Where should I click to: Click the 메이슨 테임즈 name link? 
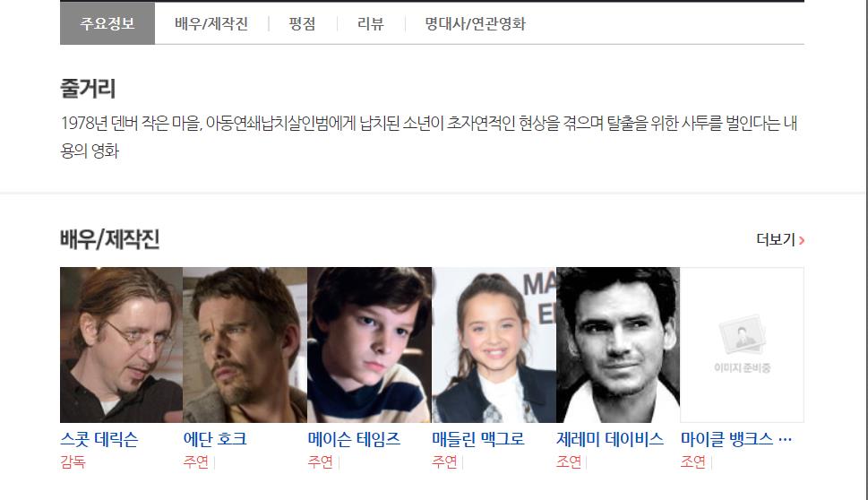354,439
